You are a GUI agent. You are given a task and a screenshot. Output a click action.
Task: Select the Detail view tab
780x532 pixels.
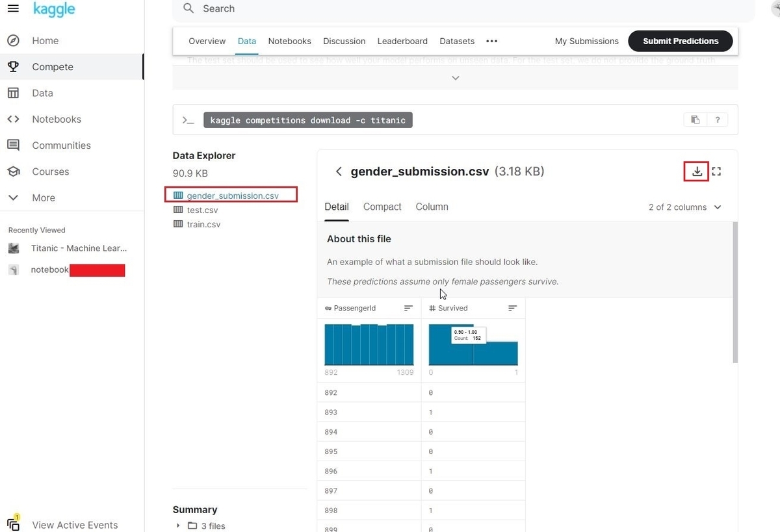click(x=337, y=207)
